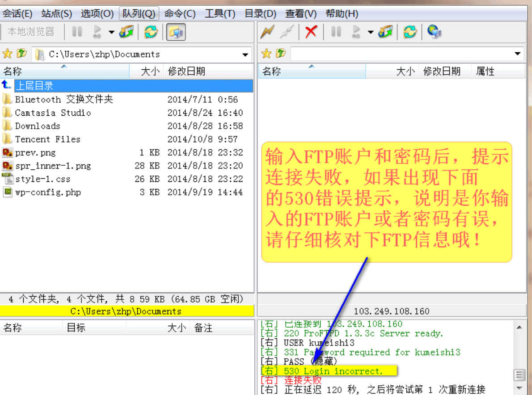Open the right toolbar play-button dropdown arrow
Image resolution: width=532 pixels, height=395 pixels.
click(x=371, y=32)
